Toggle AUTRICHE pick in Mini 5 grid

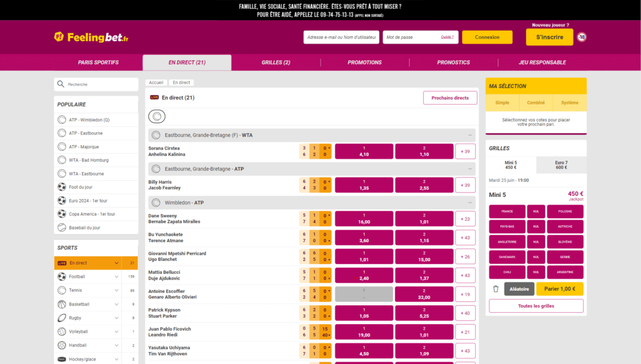click(565, 227)
